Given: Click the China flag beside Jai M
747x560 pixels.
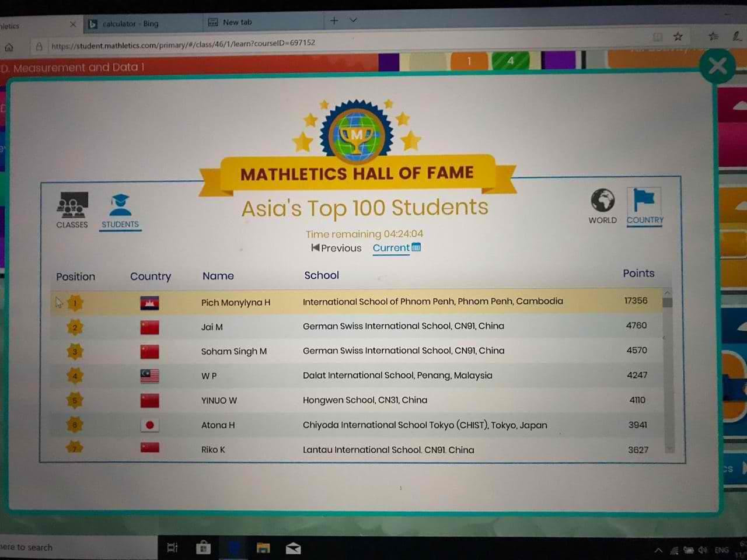Looking at the screenshot, I should point(149,327).
